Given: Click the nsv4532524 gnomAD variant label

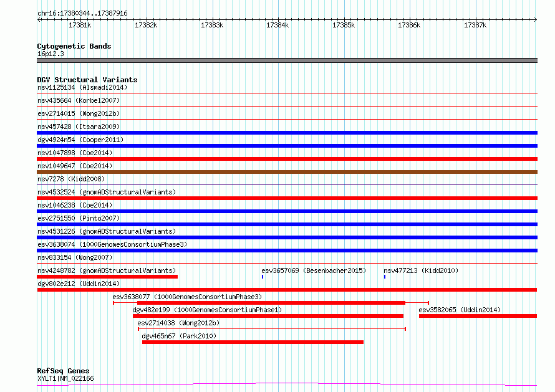Looking at the screenshot, I should [x=107, y=192].
